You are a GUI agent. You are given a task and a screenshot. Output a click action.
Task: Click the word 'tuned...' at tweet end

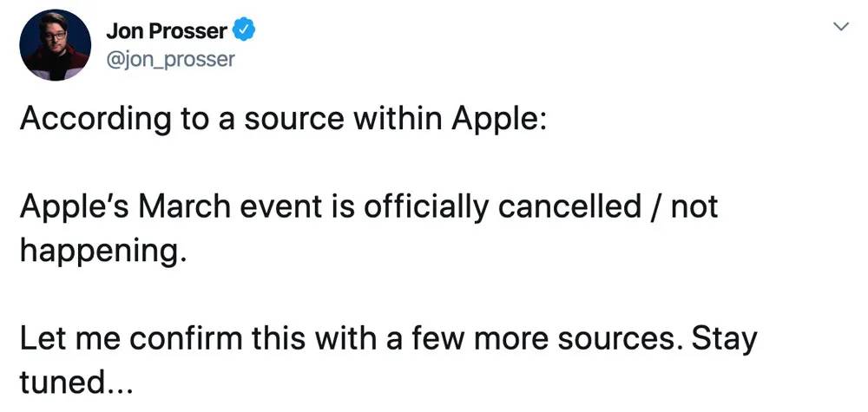[x=76, y=383]
